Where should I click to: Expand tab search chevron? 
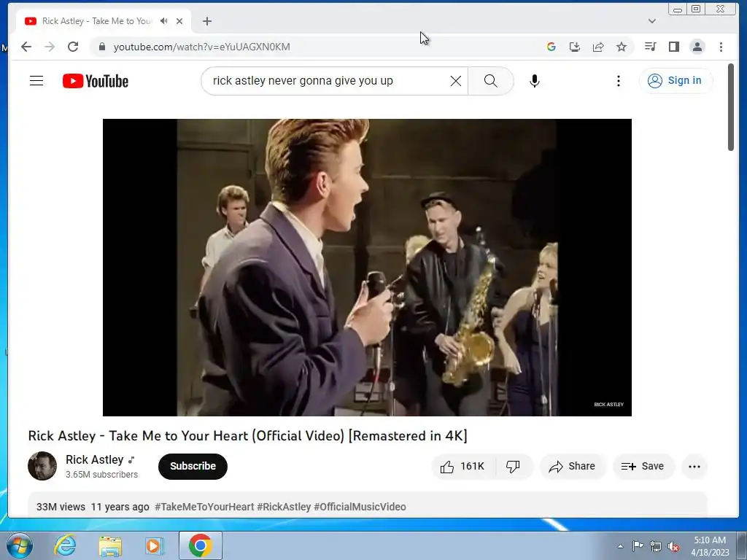652,21
